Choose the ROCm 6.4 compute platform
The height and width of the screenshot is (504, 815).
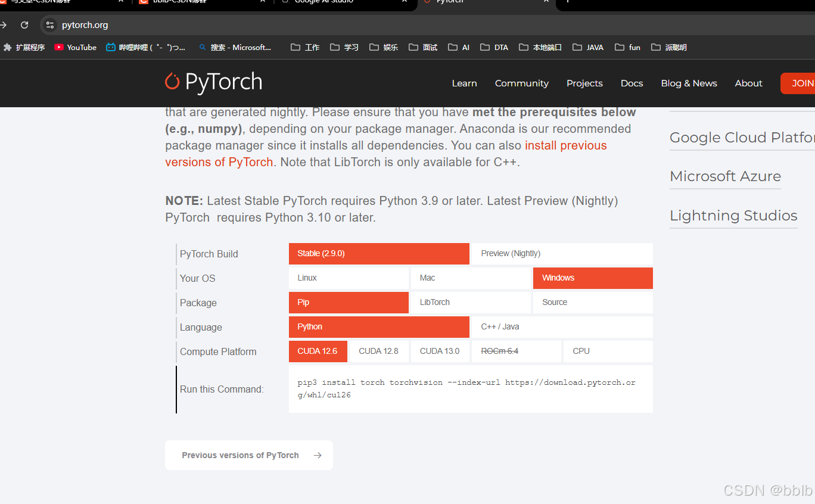tap(516, 351)
